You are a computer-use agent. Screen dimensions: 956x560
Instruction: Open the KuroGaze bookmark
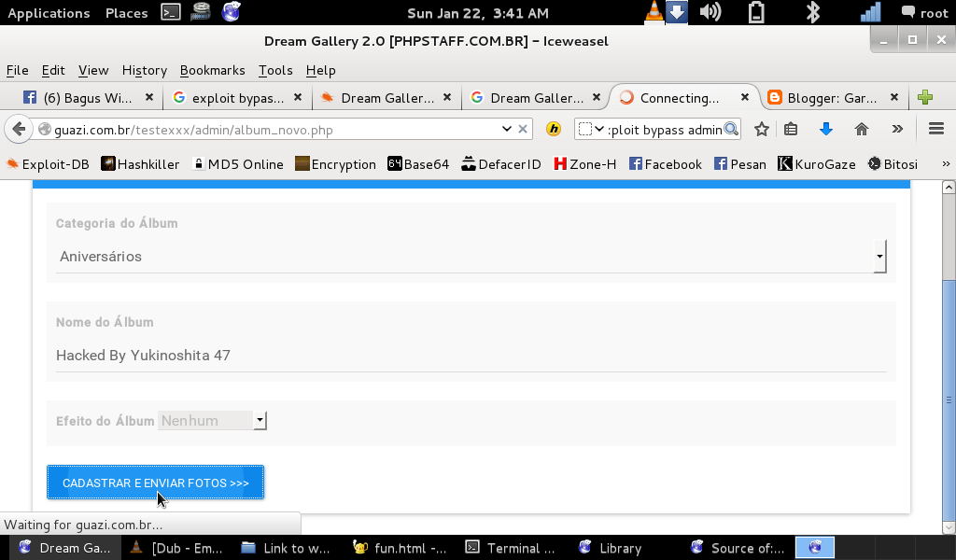(816, 163)
